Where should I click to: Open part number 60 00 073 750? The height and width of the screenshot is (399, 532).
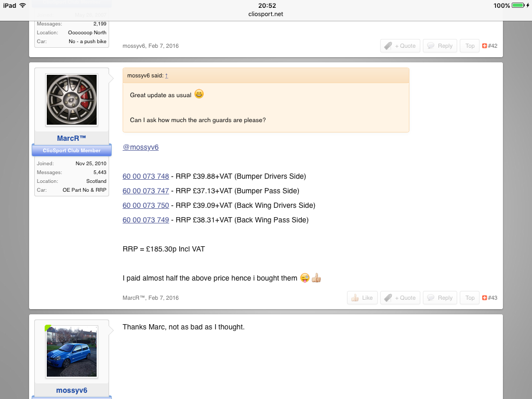click(x=145, y=205)
